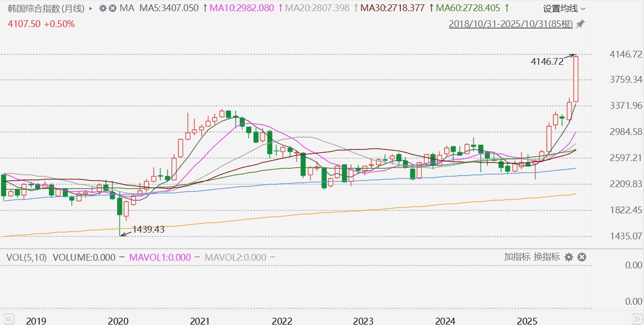Click the 4146.72 high price annotation

(x=547, y=61)
